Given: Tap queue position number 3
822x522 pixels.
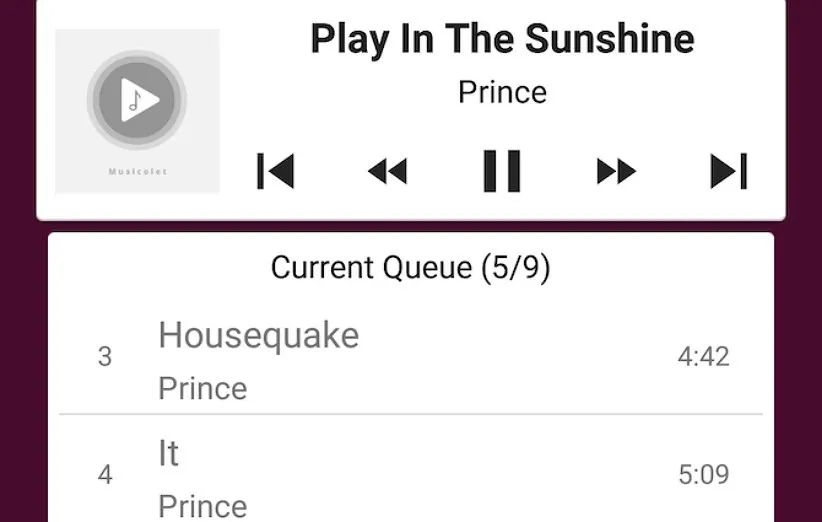Looking at the screenshot, I should (105, 357).
